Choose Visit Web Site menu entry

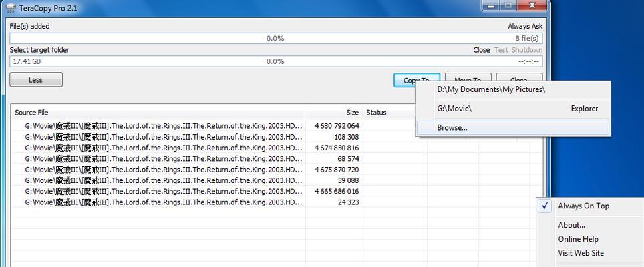click(x=581, y=253)
